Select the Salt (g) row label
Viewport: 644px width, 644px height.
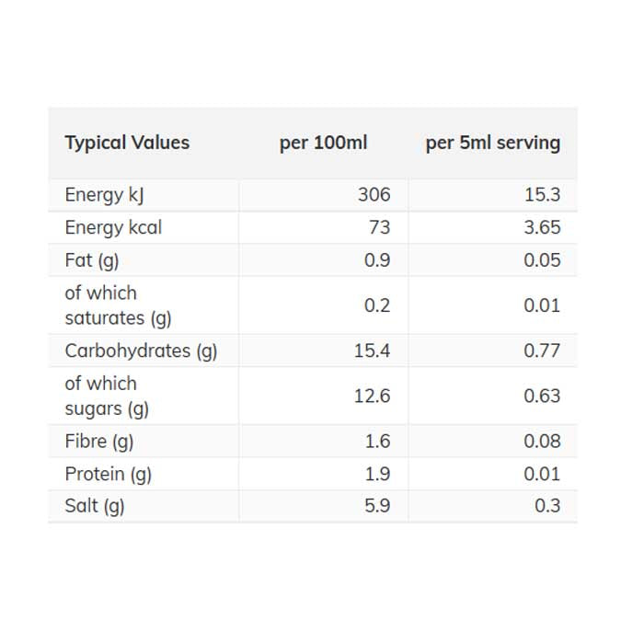[95, 506]
